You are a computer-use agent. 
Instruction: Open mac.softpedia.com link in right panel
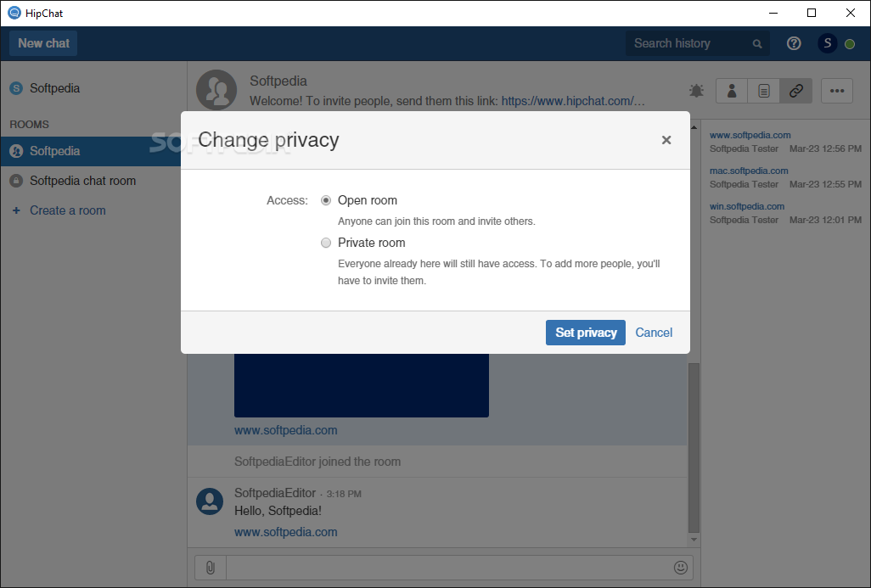click(x=749, y=171)
